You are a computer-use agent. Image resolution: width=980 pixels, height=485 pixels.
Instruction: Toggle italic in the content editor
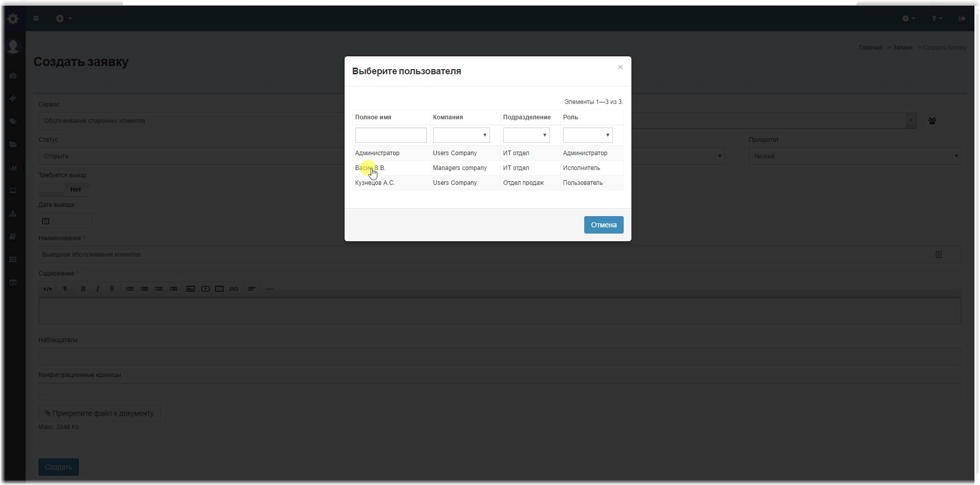(97, 289)
